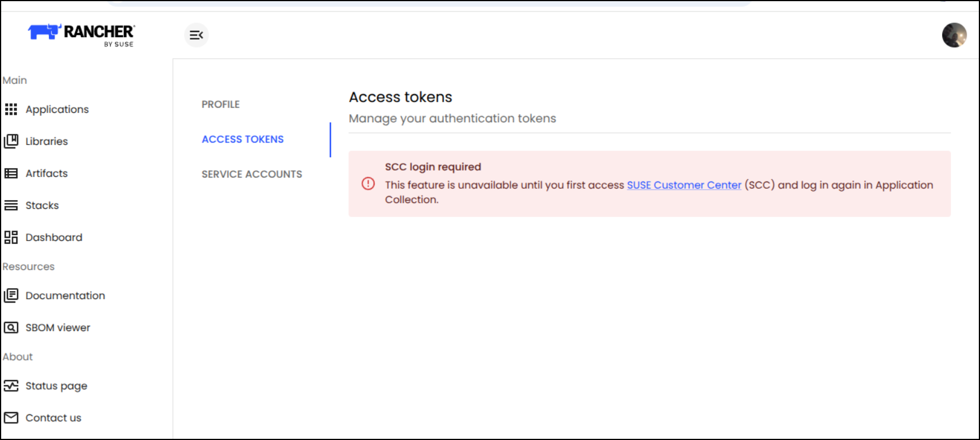Image resolution: width=980 pixels, height=440 pixels.
Task: Click the Contact us envelope icon
Action: [x=11, y=418]
